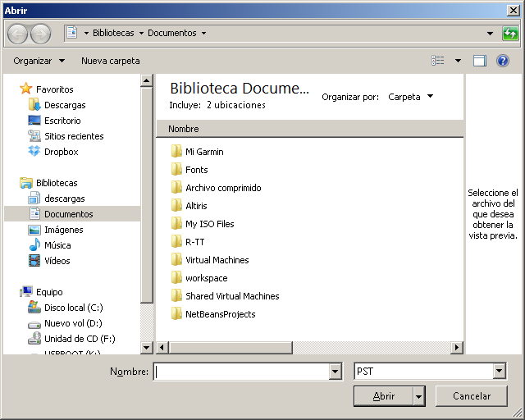The width and height of the screenshot is (525, 420).
Task: Expand the Bibliotecas breadcrumb arrow
Action: (141, 33)
